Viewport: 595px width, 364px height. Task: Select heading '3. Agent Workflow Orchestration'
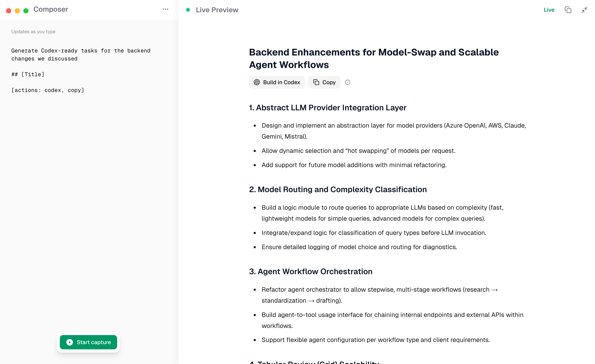[310, 272]
